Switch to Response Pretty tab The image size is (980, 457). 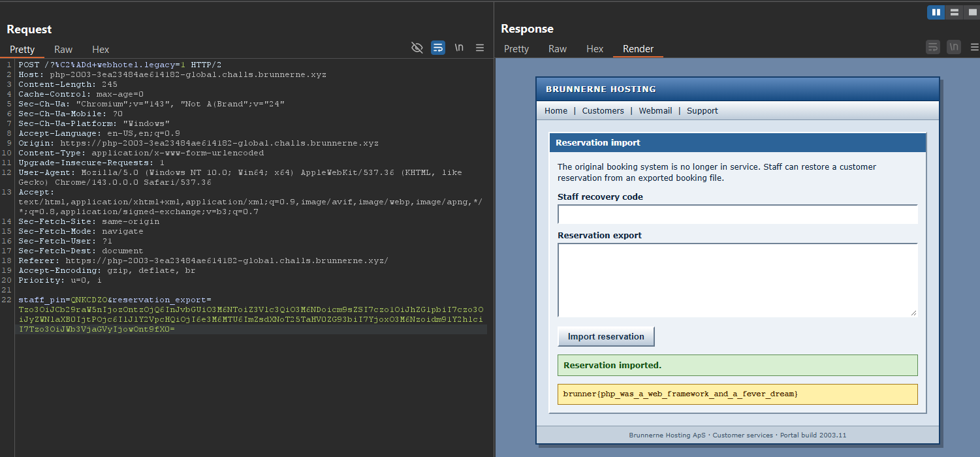click(x=516, y=49)
